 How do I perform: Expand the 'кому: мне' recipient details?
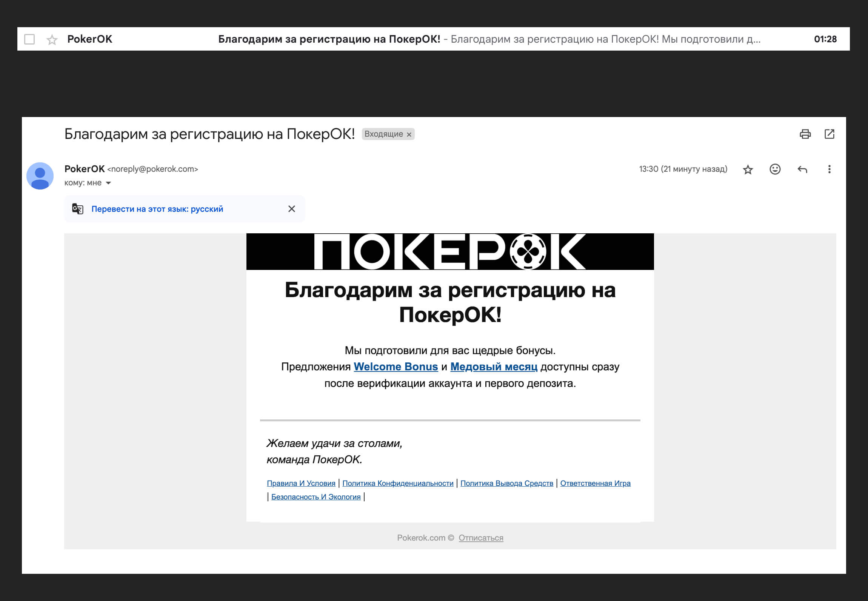[109, 183]
